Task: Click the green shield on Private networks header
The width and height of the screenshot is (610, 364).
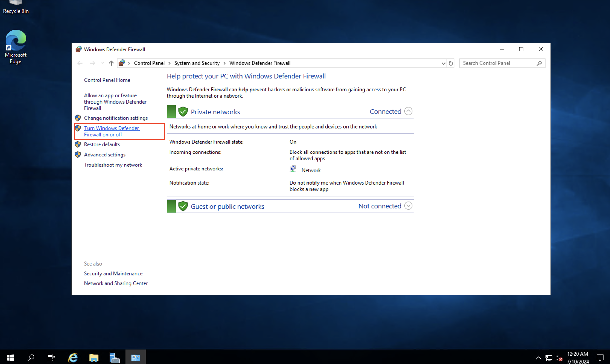Action: pyautogui.click(x=183, y=111)
